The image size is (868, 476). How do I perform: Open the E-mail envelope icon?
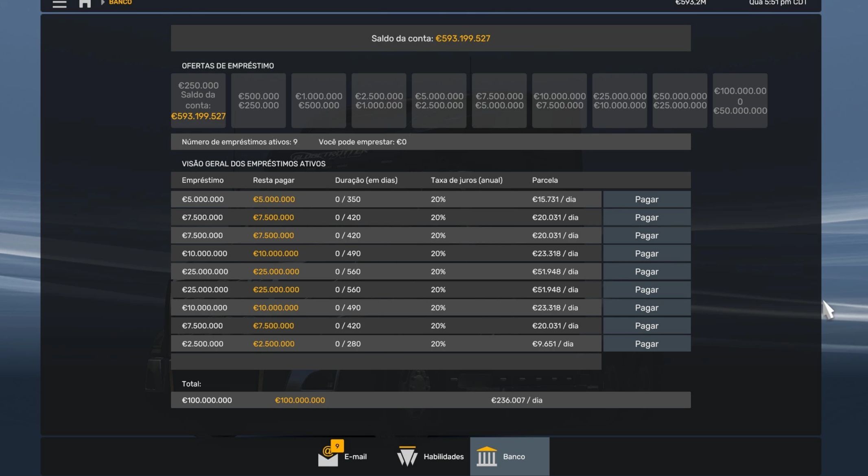(x=328, y=459)
